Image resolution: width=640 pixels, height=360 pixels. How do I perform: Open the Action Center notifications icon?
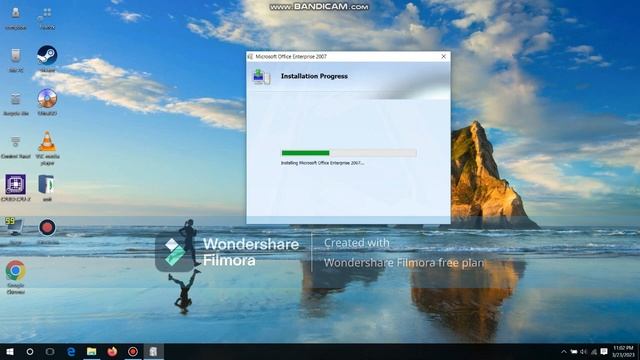coord(604,352)
